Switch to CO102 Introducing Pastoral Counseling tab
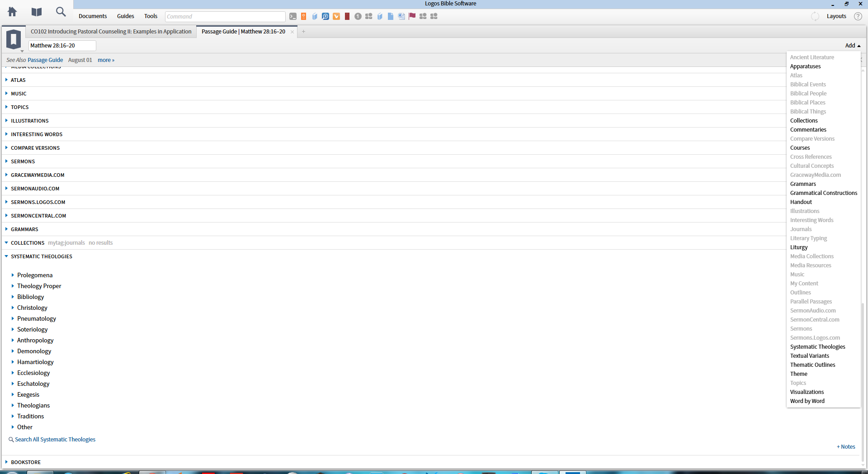The width and height of the screenshot is (868, 474). pyautogui.click(x=111, y=32)
